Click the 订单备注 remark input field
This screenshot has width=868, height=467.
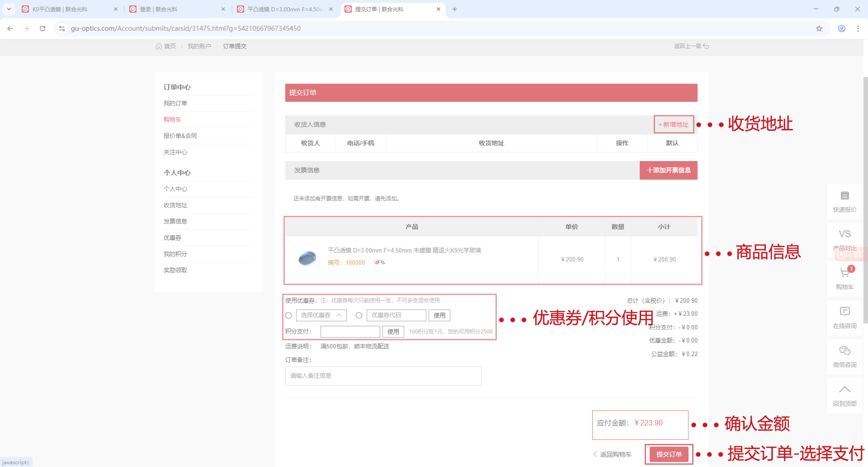(383, 376)
